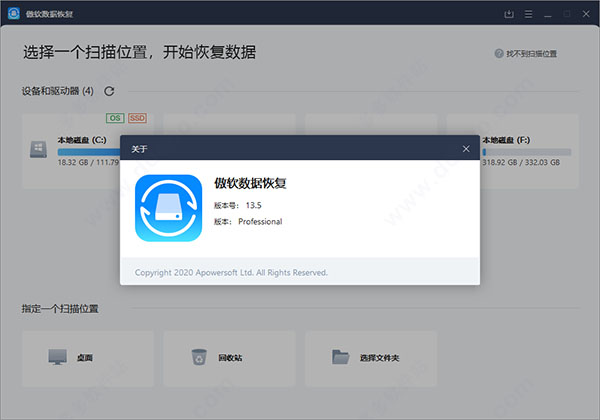Click the Copyright 2020 Apowersoft text
Screen dimensions: 600x420
231,272
